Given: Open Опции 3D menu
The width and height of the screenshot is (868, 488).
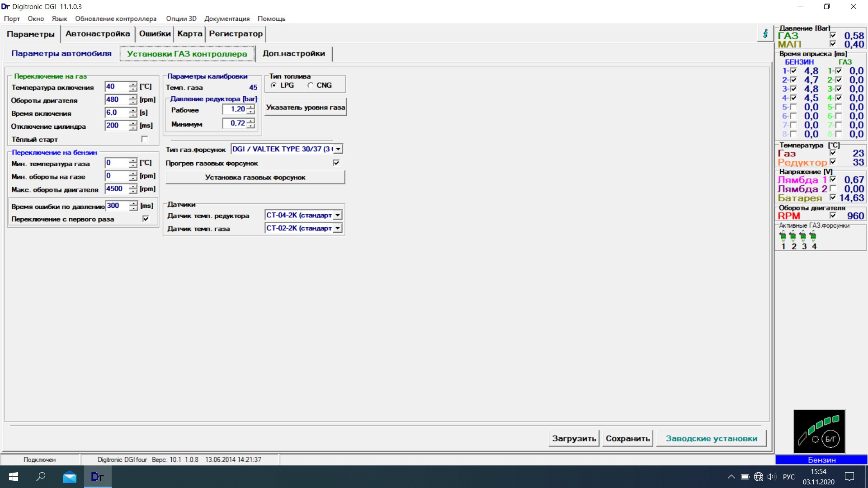Looking at the screenshot, I should tap(181, 19).
